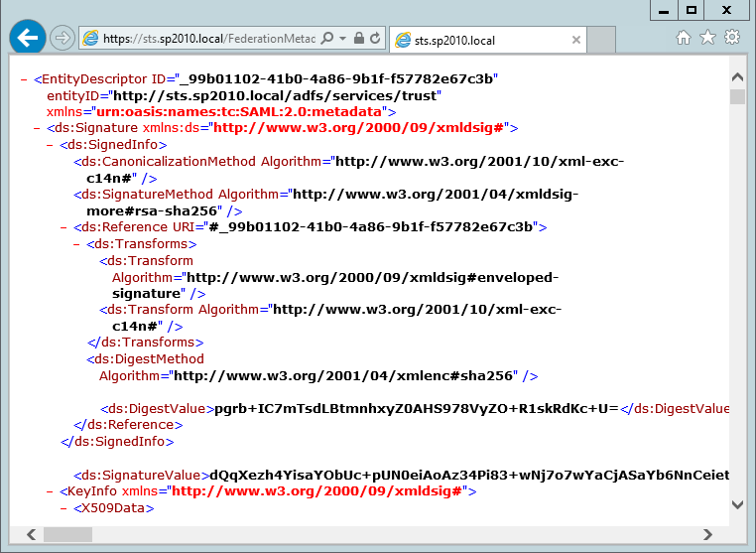Image resolution: width=756 pixels, height=553 pixels.
Task: Click the address bar URL field
Action: 208,39
